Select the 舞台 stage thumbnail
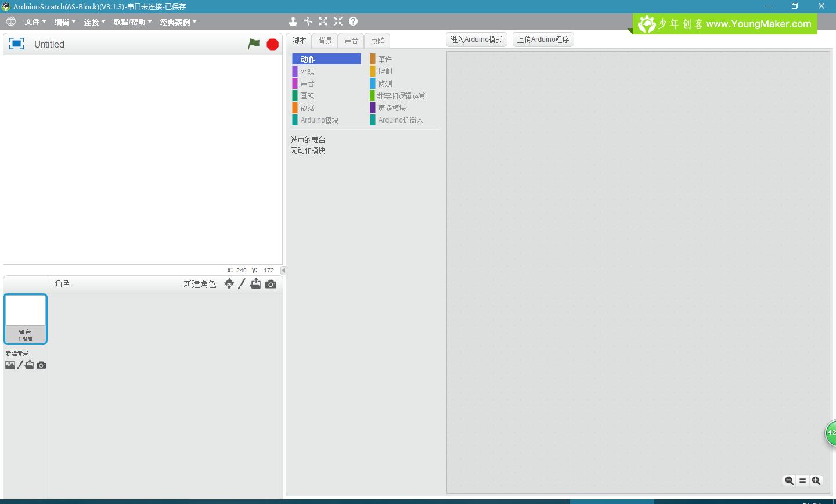 click(25, 319)
